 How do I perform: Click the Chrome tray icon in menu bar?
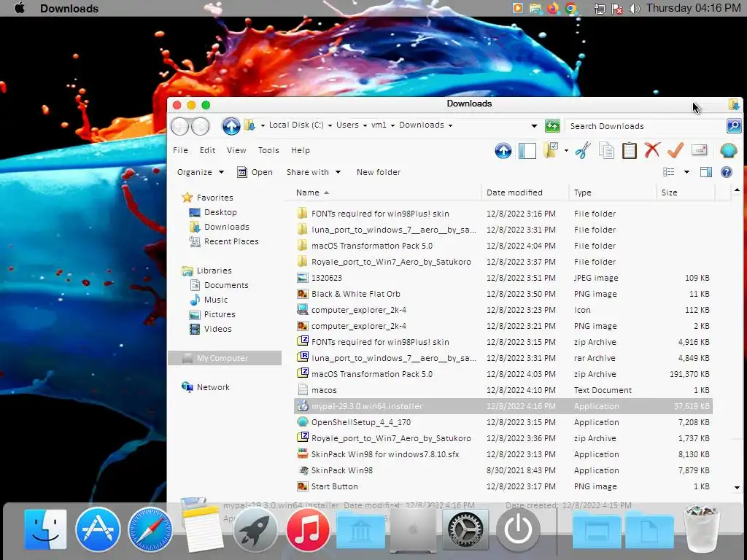pyautogui.click(x=570, y=8)
